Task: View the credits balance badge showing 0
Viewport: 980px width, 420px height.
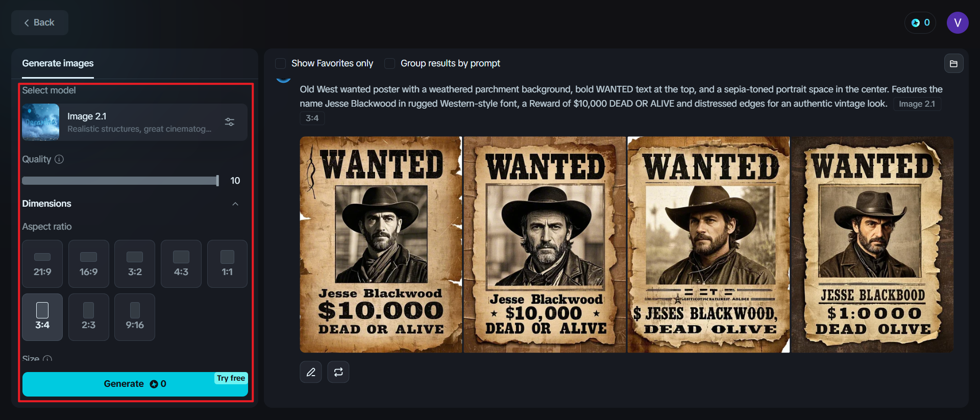Action: tap(919, 22)
